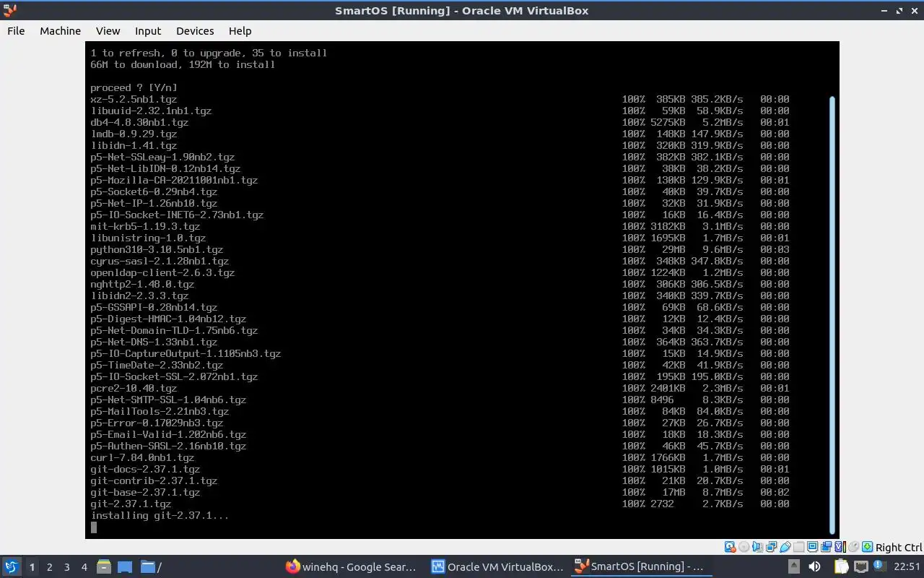Viewport: 924px width, 578px height.
Task: Click the 22:51 clock in the tray
Action: pos(907,567)
